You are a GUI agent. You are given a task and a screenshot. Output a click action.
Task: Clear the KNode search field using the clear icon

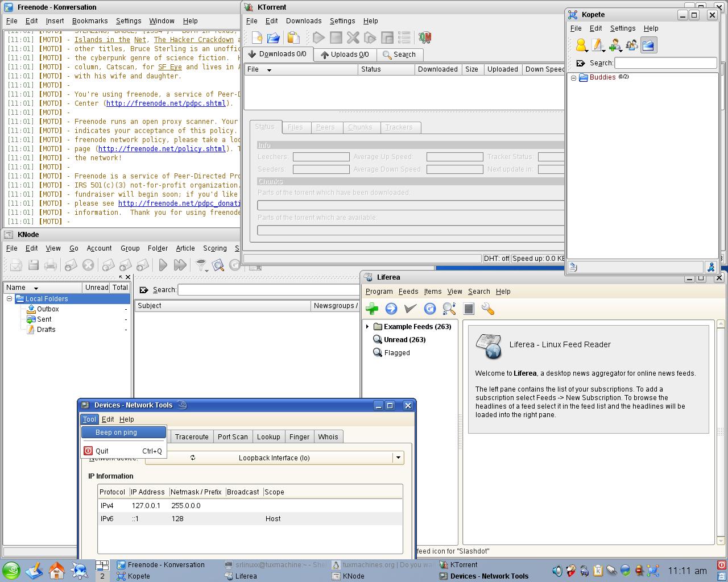tap(144, 290)
